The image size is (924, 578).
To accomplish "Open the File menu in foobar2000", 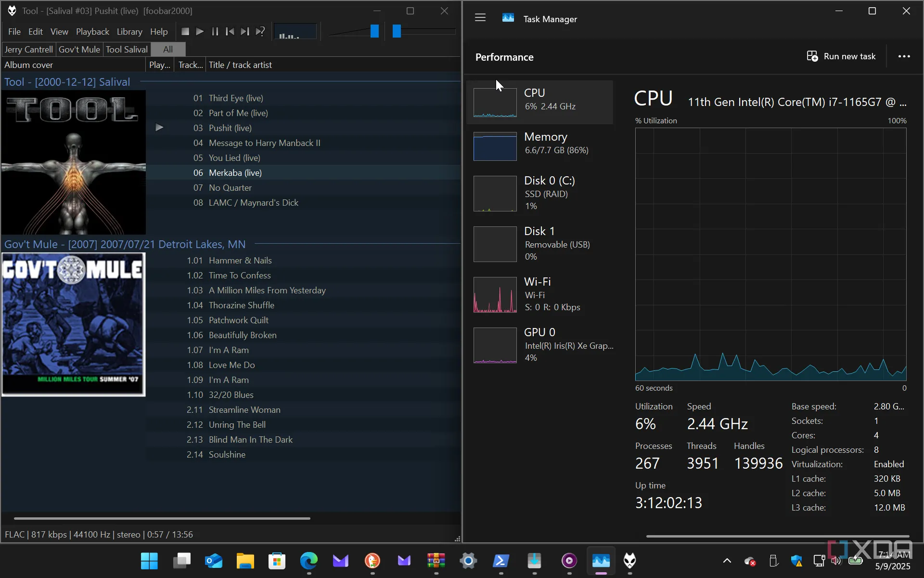I will 14,31.
